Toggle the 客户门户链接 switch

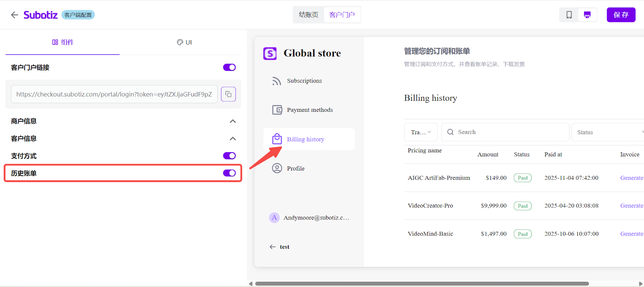click(229, 67)
